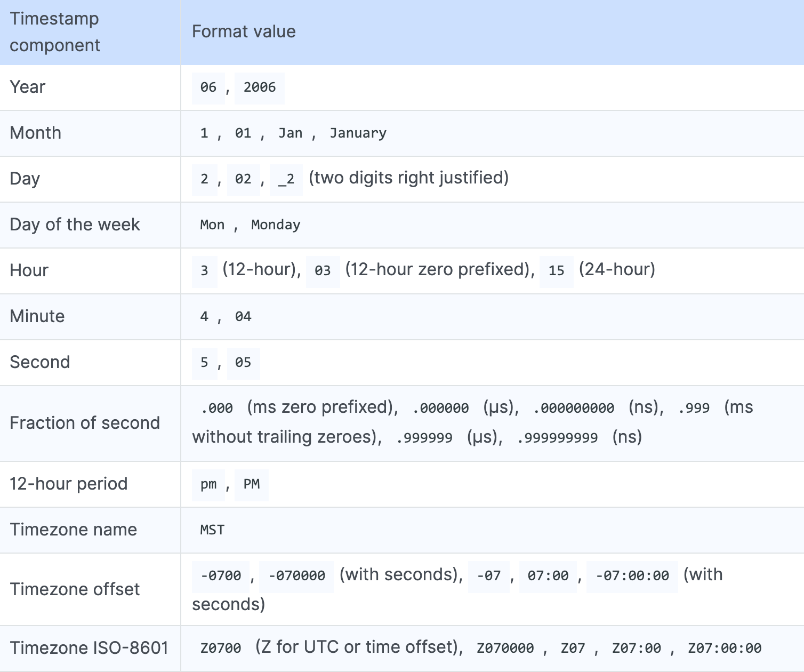The height and width of the screenshot is (672, 804).
Task: Click the .000000000 nanosecond code
Action: point(574,409)
